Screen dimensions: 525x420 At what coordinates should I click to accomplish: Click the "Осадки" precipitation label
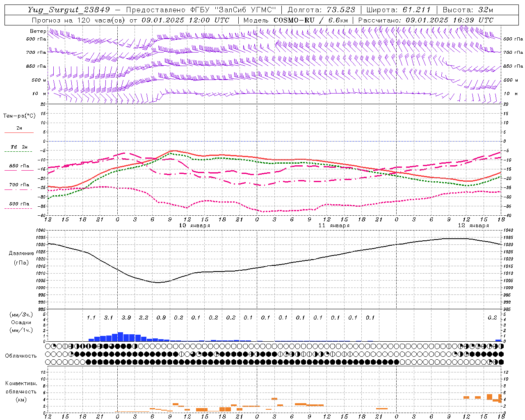click(21, 322)
